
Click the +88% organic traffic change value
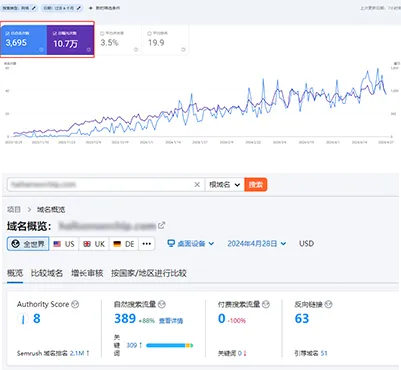coord(147,321)
